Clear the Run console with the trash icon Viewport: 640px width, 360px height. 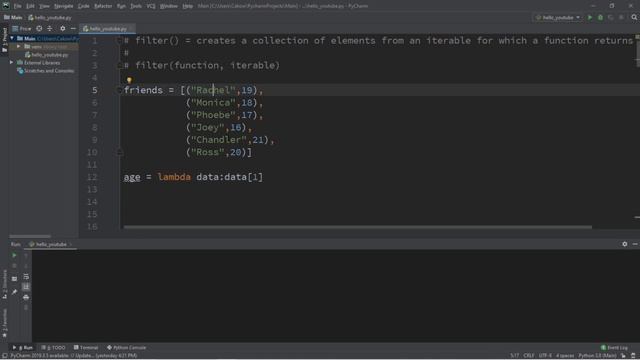coord(26,307)
